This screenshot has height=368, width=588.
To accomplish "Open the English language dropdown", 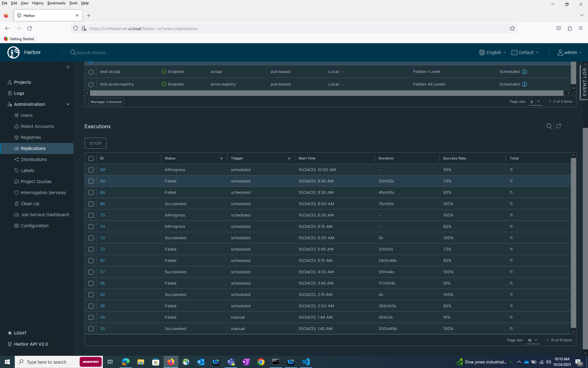I will (x=492, y=52).
